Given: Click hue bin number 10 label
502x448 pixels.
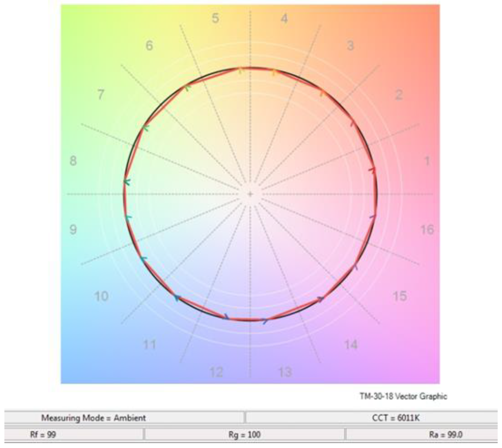Looking at the screenshot, I should pos(101,296).
